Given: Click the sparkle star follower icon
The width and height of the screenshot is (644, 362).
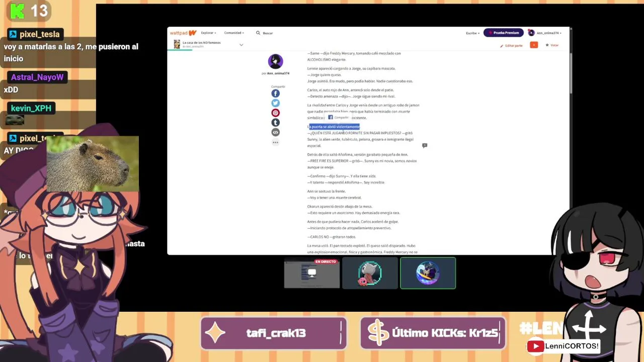Looking at the screenshot, I should [215, 333].
